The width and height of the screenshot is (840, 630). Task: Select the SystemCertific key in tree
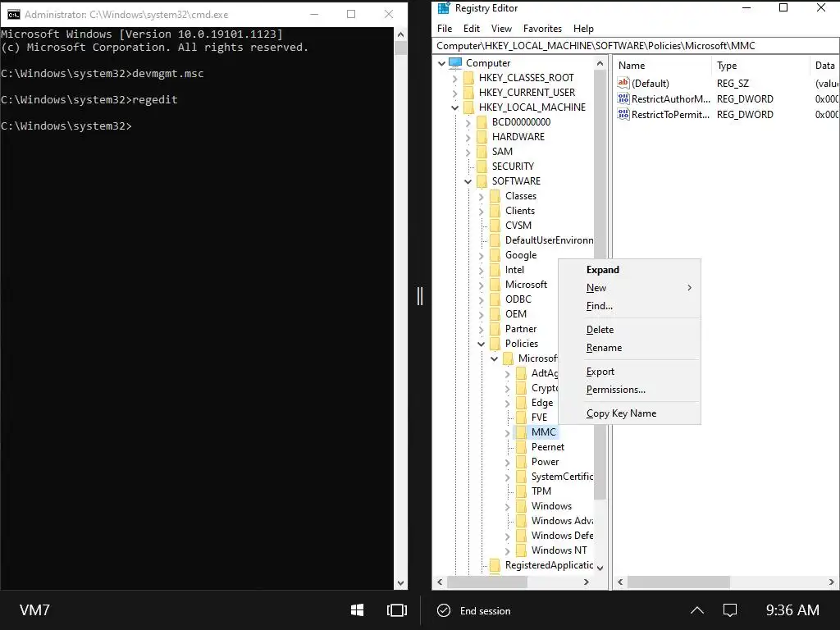562,477
